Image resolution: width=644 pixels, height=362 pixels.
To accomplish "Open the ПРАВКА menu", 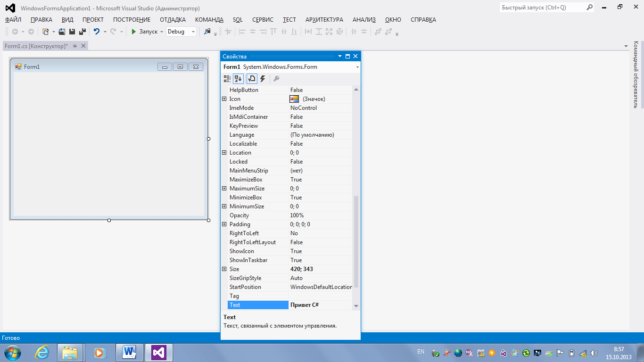I will coord(41,20).
